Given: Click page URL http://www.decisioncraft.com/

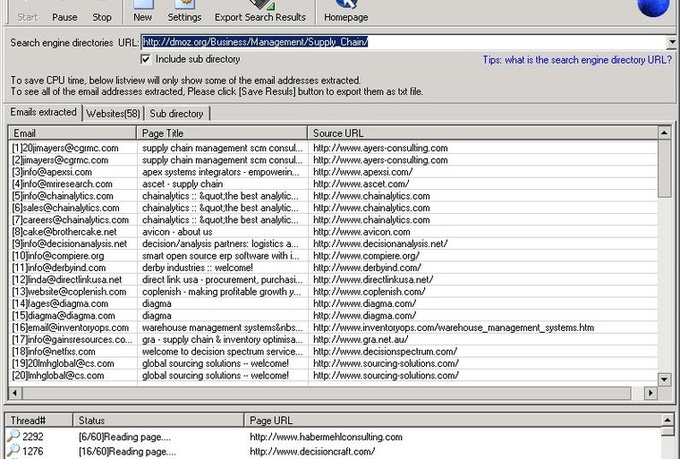Looking at the screenshot, I should coord(312,452).
